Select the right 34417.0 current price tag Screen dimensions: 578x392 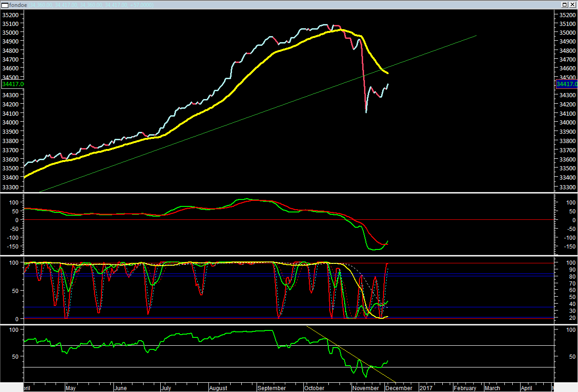pos(566,84)
